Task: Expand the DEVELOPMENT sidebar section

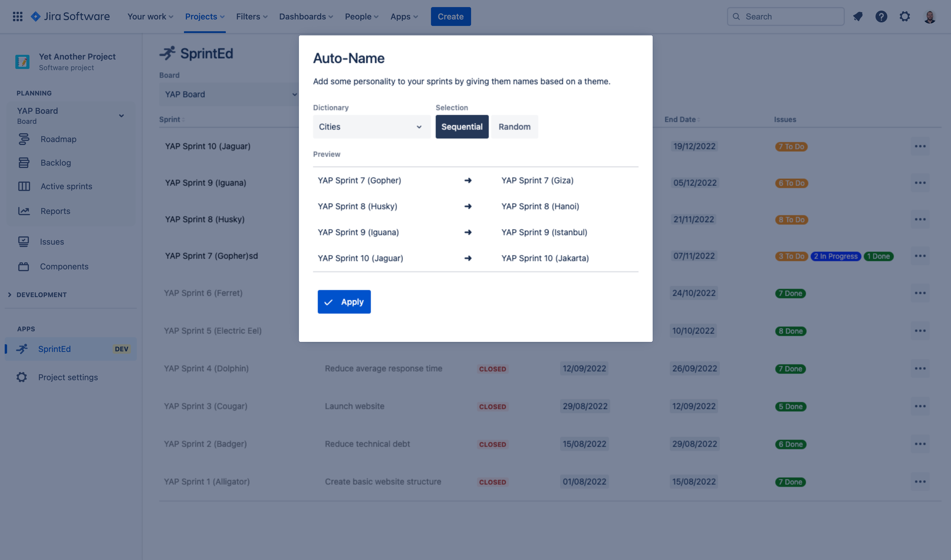Action: [x=42, y=295]
